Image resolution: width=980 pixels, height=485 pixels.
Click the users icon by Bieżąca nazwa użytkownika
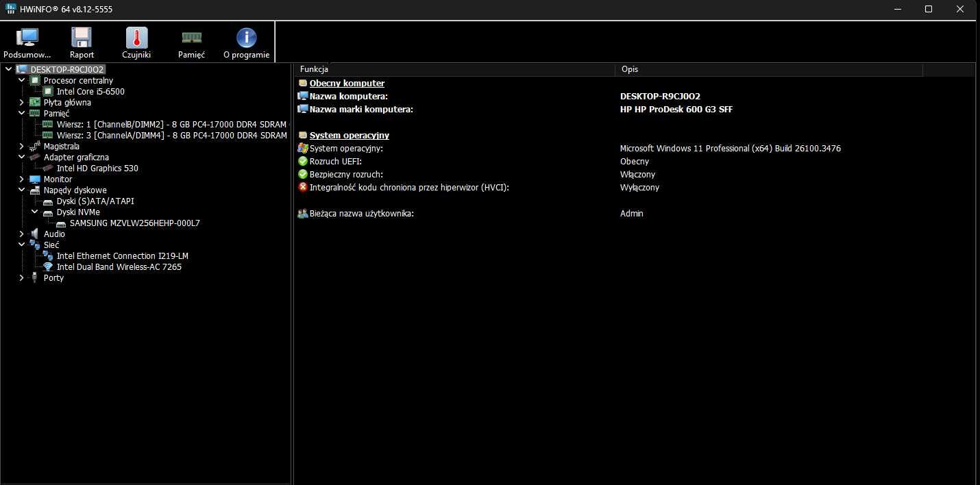[x=303, y=213]
